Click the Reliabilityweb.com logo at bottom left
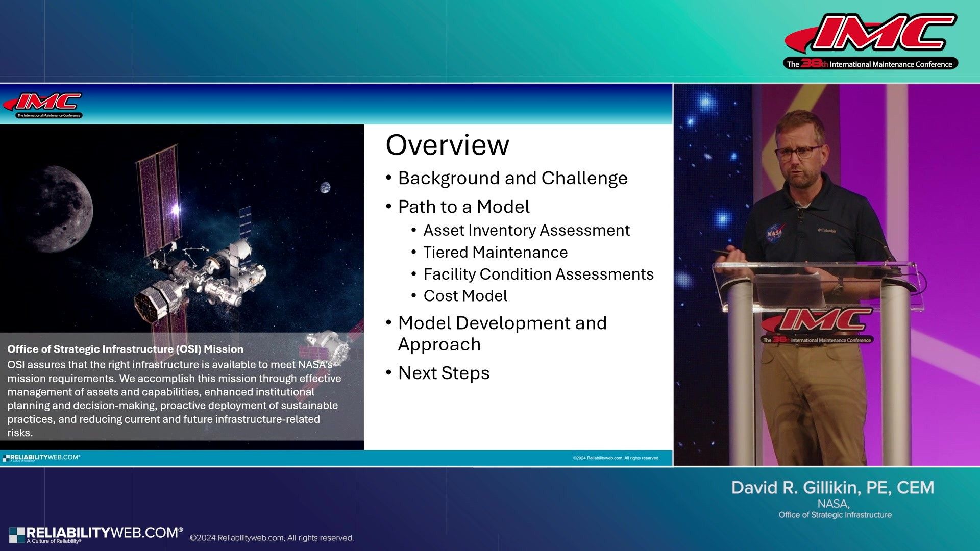 click(96, 534)
